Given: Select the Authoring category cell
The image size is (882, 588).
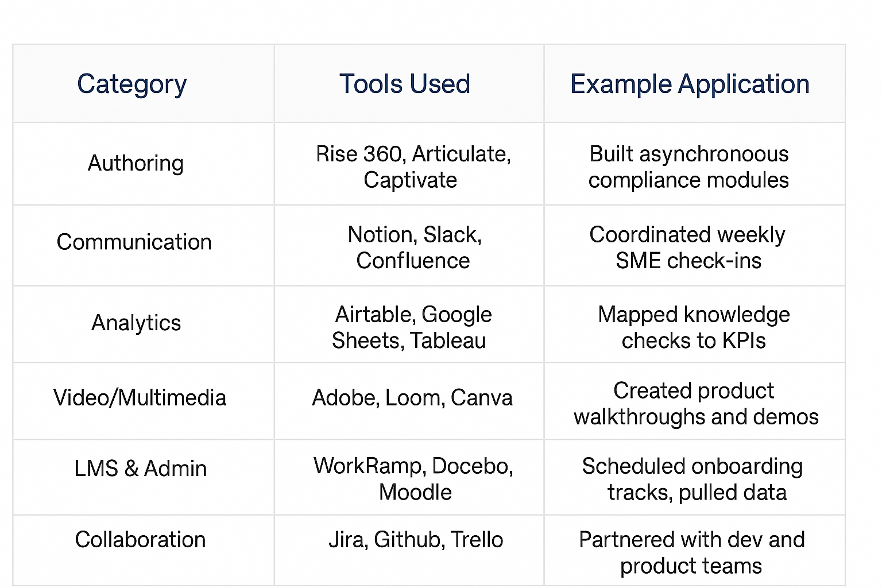Looking at the screenshot, I should pyautogui.click(x=144, y=164).
